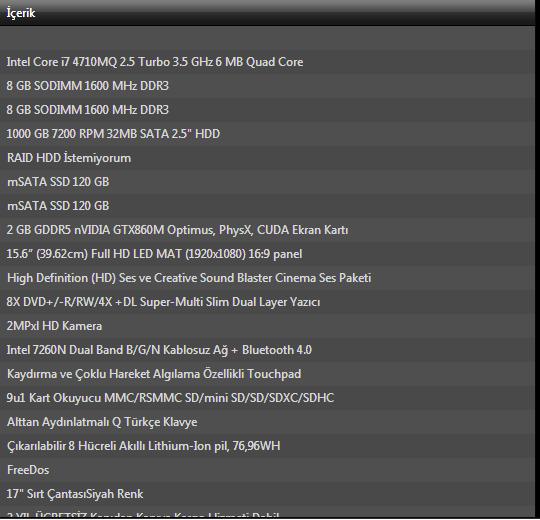
Task: Click the 15.6" Full HD LED MAT panel row
Action: point(268,254)
